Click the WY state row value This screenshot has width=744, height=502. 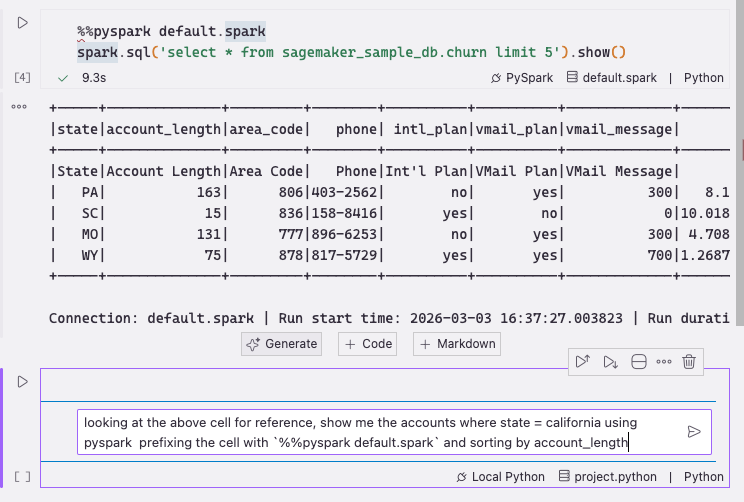pyautogui.click(x=90, y=255)
